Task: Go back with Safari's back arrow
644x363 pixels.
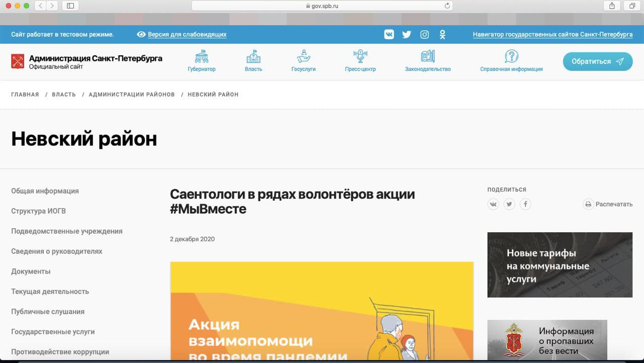Action: click(x=40, y=6)
